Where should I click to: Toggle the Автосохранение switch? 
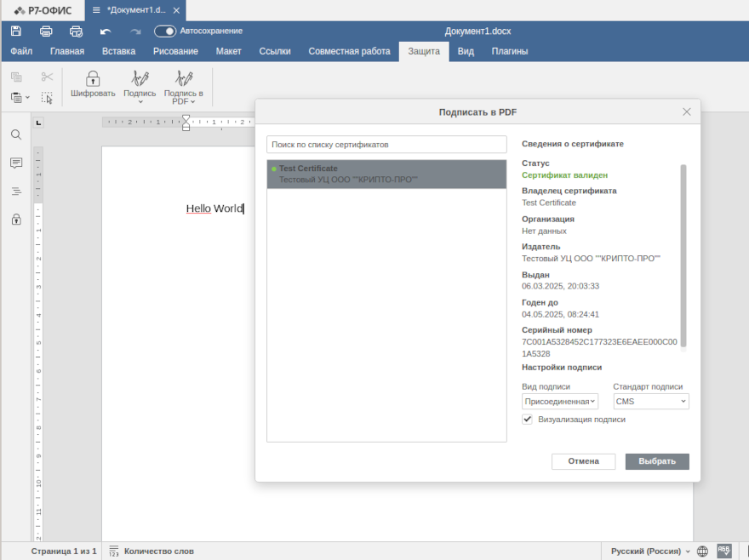165,31
